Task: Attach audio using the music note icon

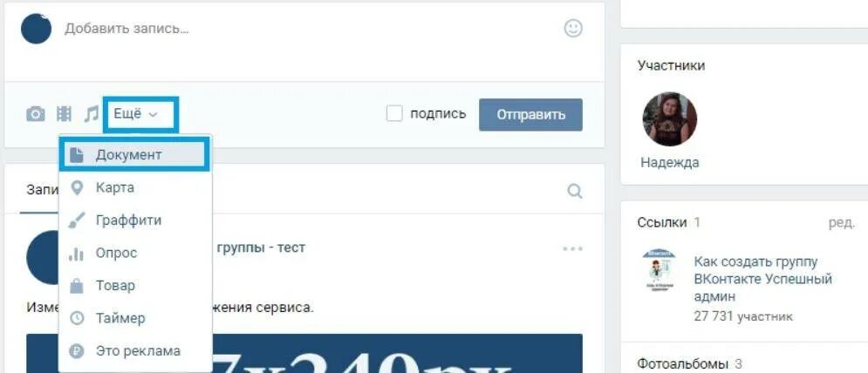Action: pyautogui.click(x=91, y=114)
